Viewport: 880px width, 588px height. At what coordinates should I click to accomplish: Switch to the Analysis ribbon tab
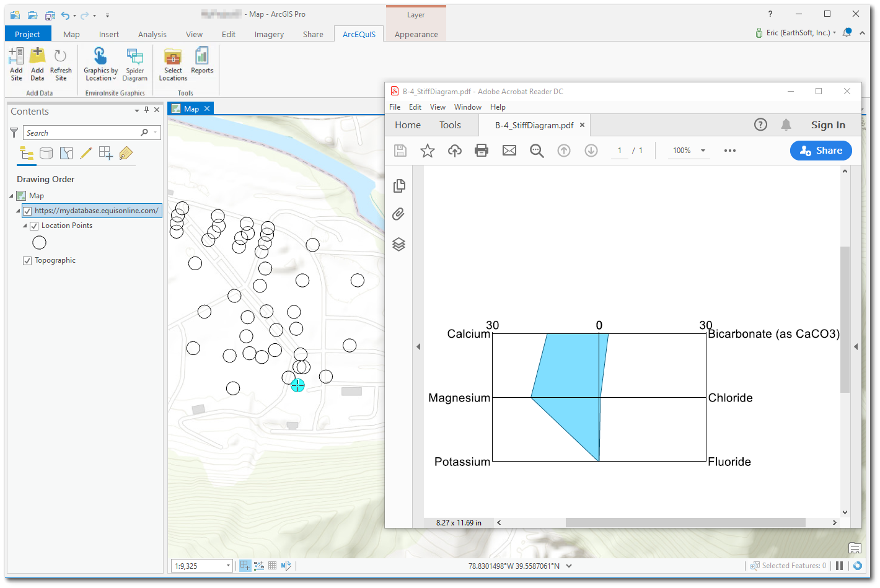click(152, 34)
